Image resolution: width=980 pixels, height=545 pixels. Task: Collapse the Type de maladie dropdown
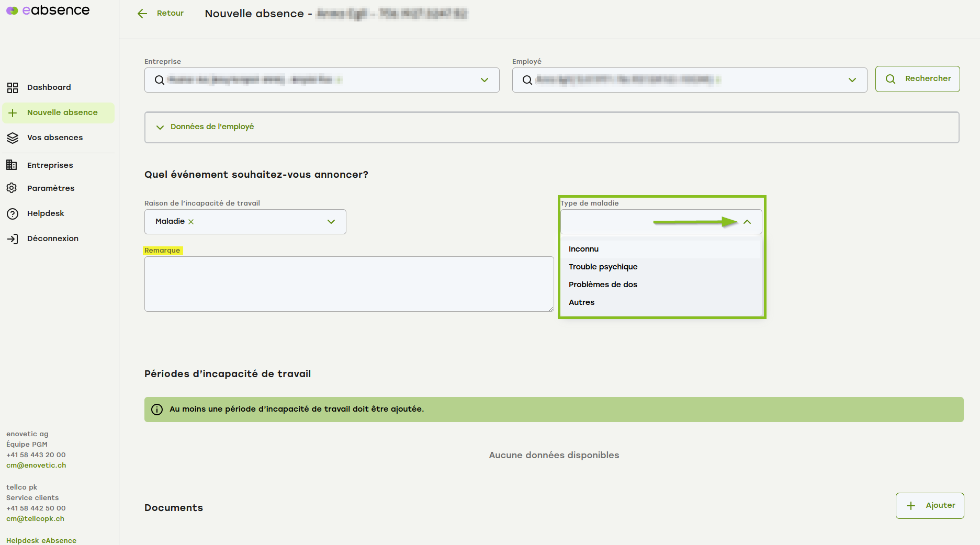[x=747, y=222]
